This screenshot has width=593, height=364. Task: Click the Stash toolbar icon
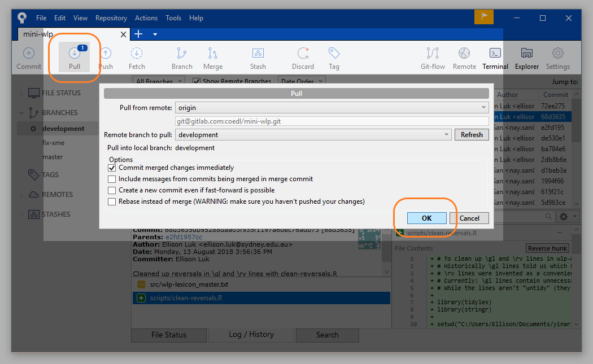tap(258, 53)
